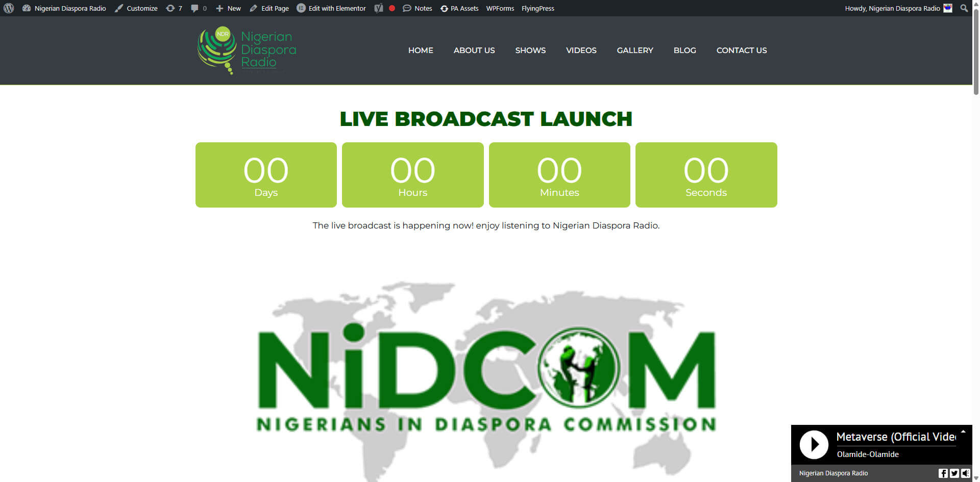The width and height of the screenshot is (980, 482).
Task: Click Nigerian Diaspora Radio player label
Action: tap(834, 473)
